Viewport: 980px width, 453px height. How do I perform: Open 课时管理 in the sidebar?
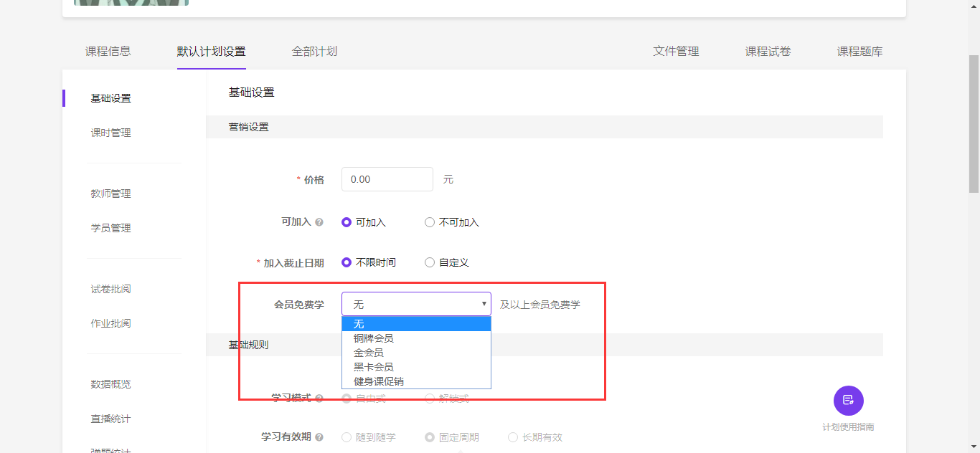[110, 133]
